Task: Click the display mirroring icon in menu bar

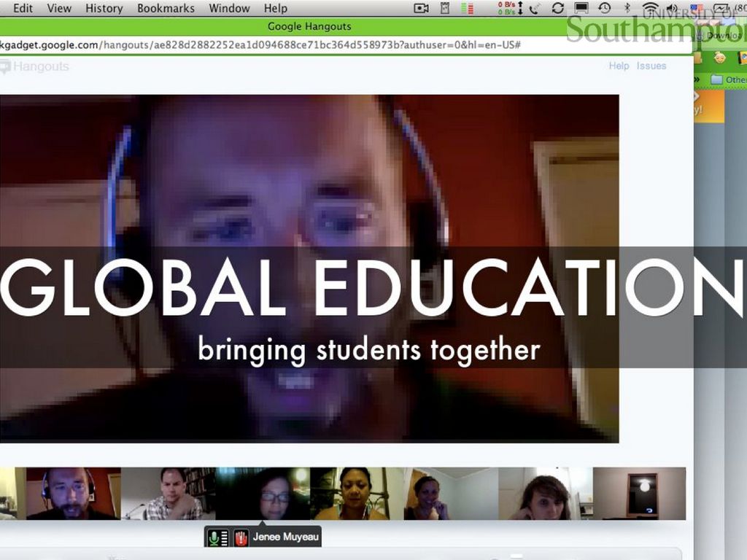Action: (581, 9)
